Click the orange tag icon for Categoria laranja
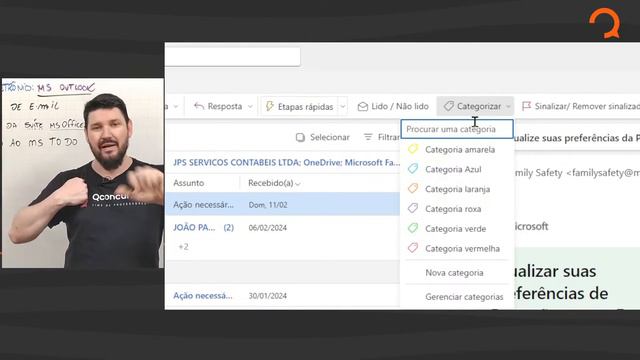The image size is (640, 360). 413,189
